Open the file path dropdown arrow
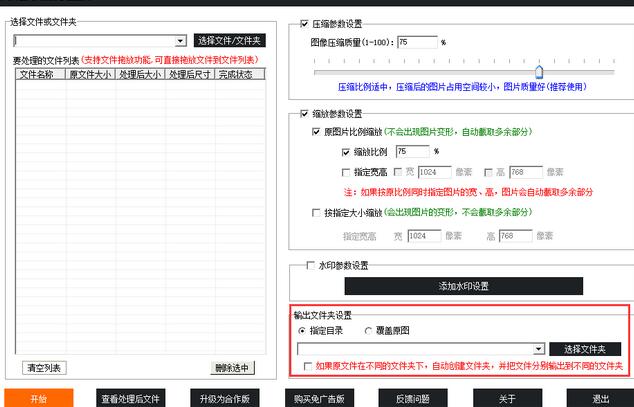The image size is (634, 407). click(x=180, y=41)
